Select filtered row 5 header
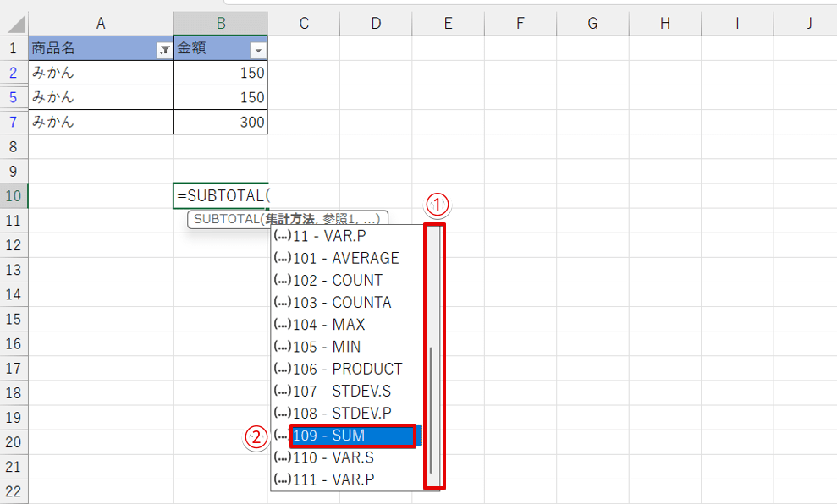The image size is (837, 504). pyautogui.click(x=14, y=97)
